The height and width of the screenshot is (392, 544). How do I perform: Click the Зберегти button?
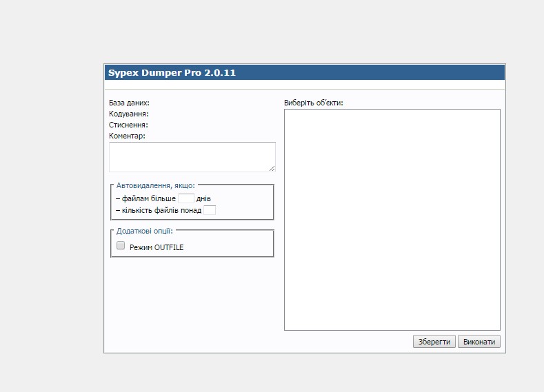(x=434, y=342)
